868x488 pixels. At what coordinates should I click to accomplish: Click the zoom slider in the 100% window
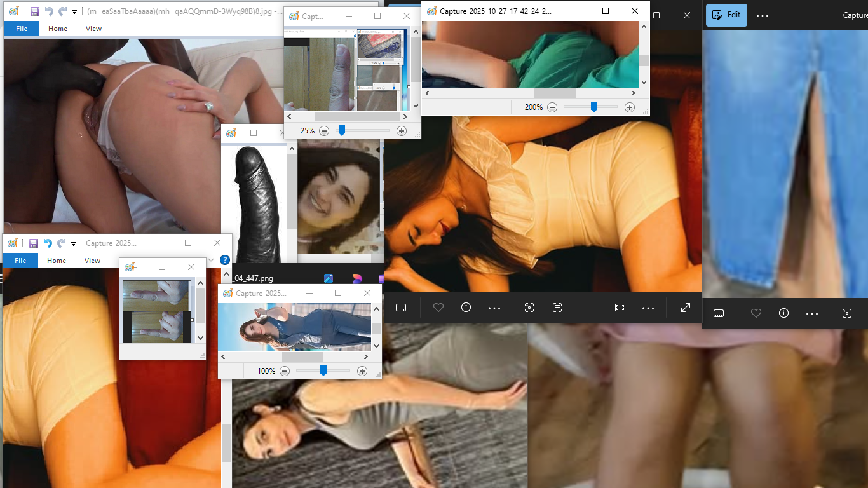323,370
